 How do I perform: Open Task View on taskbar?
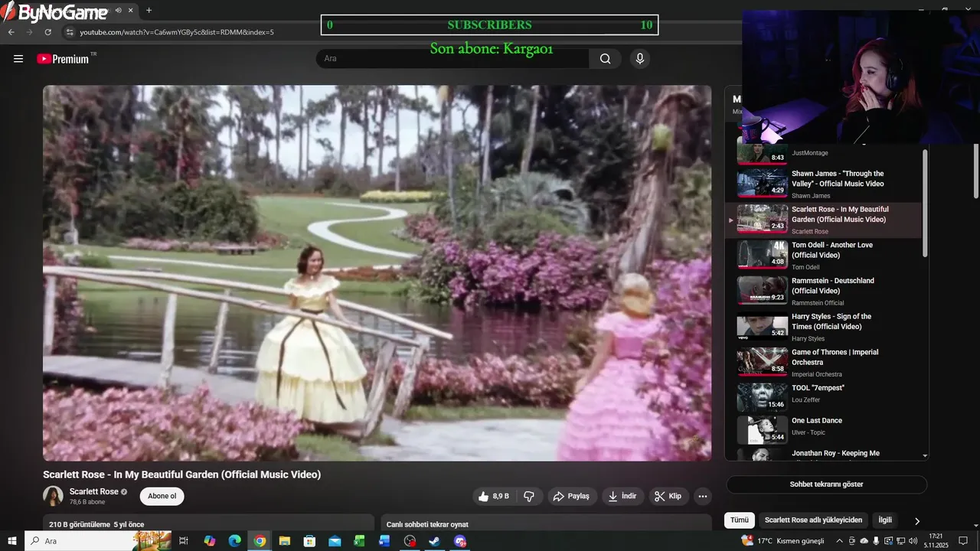tap(184, 541)
